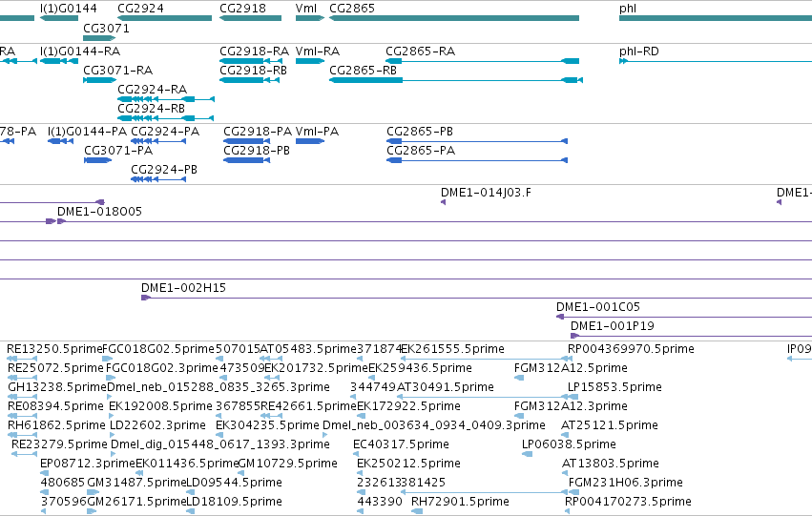Click EST RP004369970.5prime label
Viewport: 812px width, 516px height.
[x=631, y=349]
